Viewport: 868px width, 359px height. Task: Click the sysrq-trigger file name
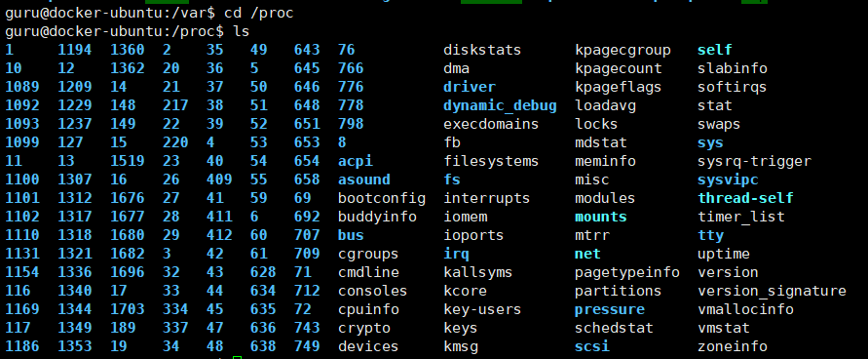point(755,162)
